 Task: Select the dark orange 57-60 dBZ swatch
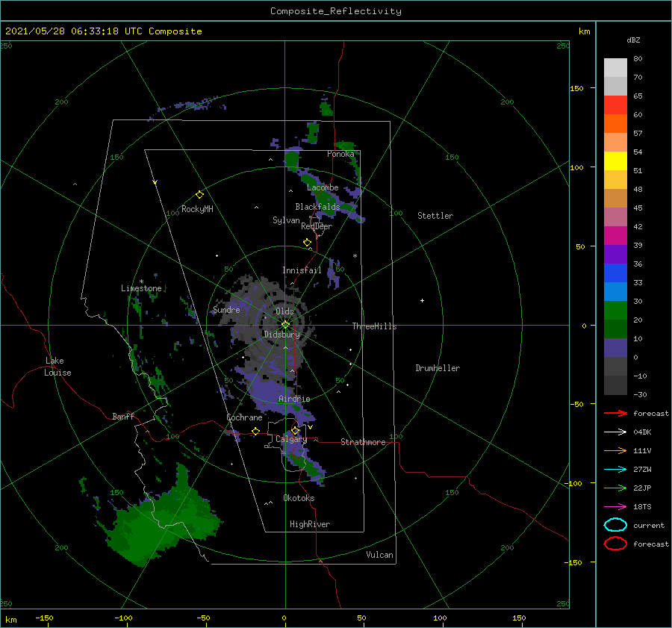tap(615, 124)
